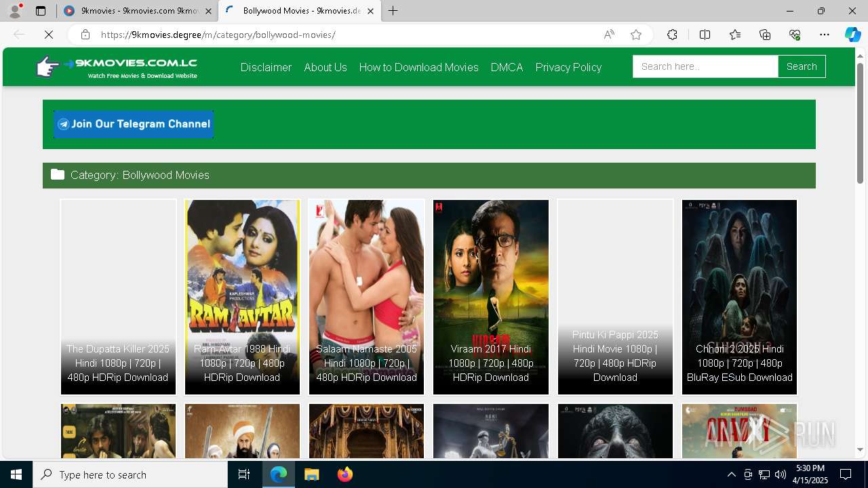Toggle the Split screen icon

(705, 35)
